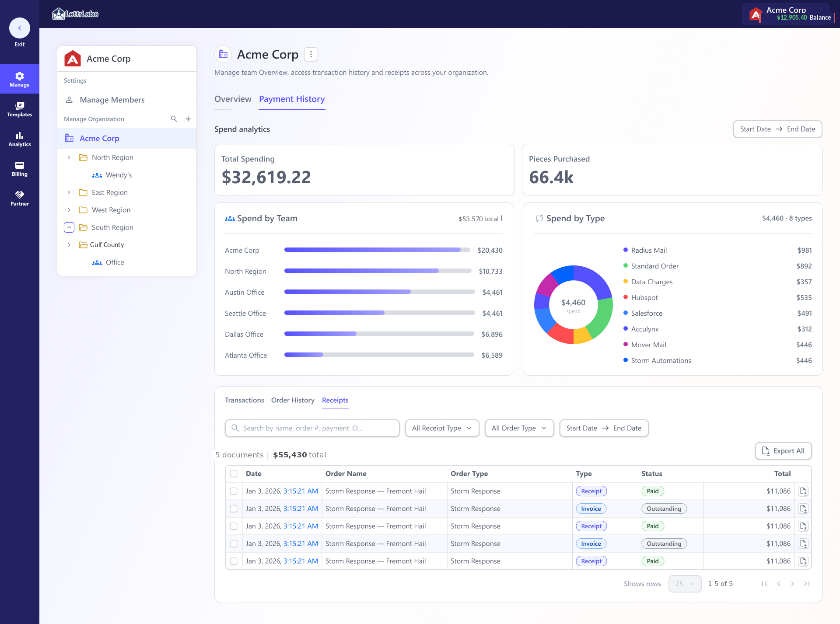This screenshot has width=840, height=624.
Task: Click the Office team icon in tree
Action: [x=97, y=262]
